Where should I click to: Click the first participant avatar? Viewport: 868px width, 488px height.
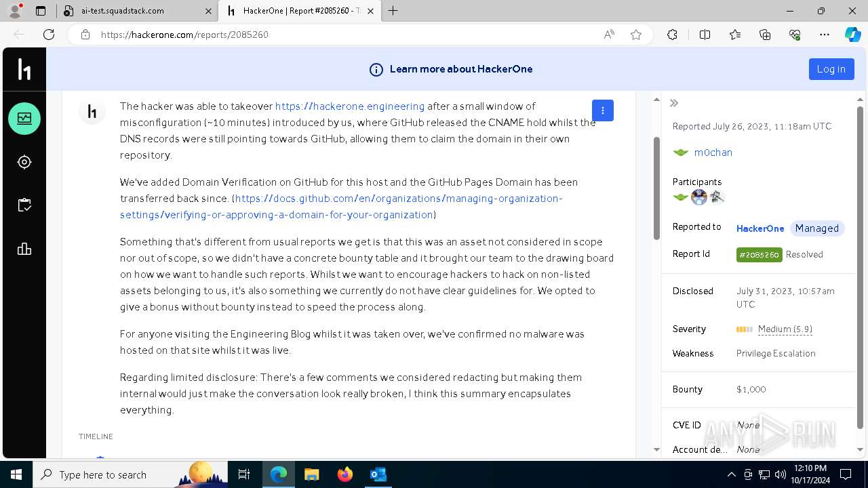tap(680, 197)
